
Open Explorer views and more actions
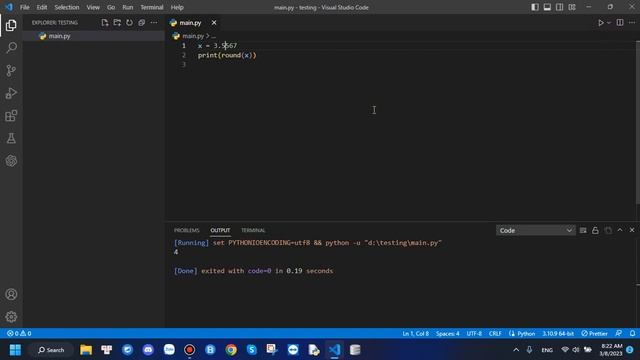pyautogui.click(x=154, y=23)
